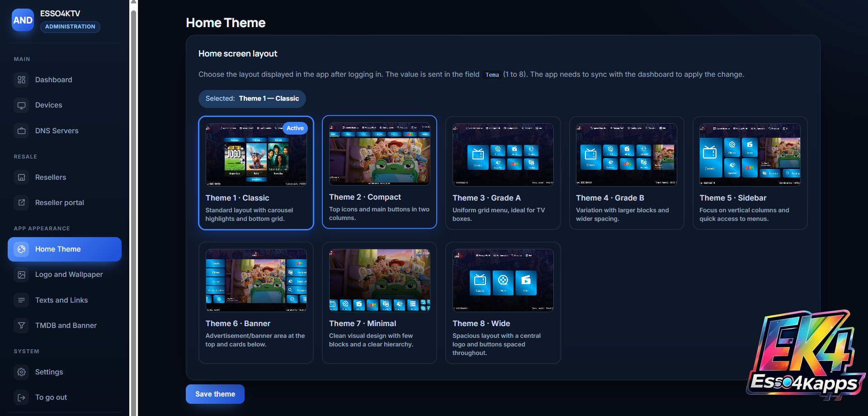The width and height of the screenshot is (868, 416).
Task: Click the Dashboard grid icon
Action: pos(21,80)
